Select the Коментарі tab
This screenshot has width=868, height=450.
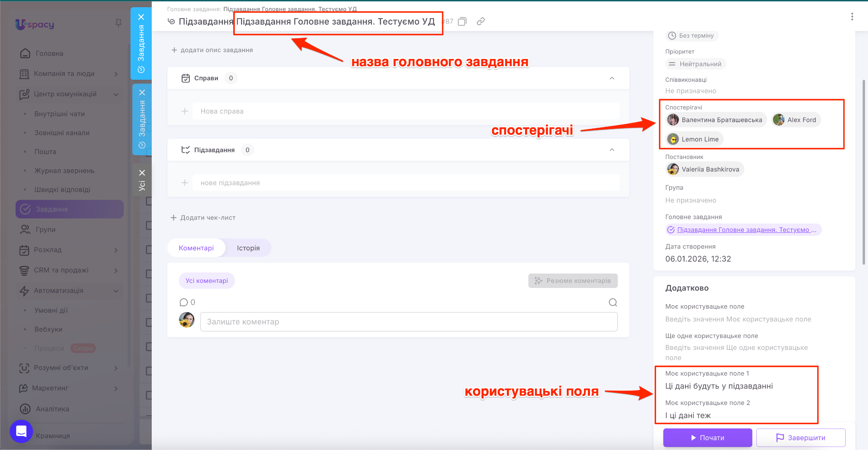point(196,248)
